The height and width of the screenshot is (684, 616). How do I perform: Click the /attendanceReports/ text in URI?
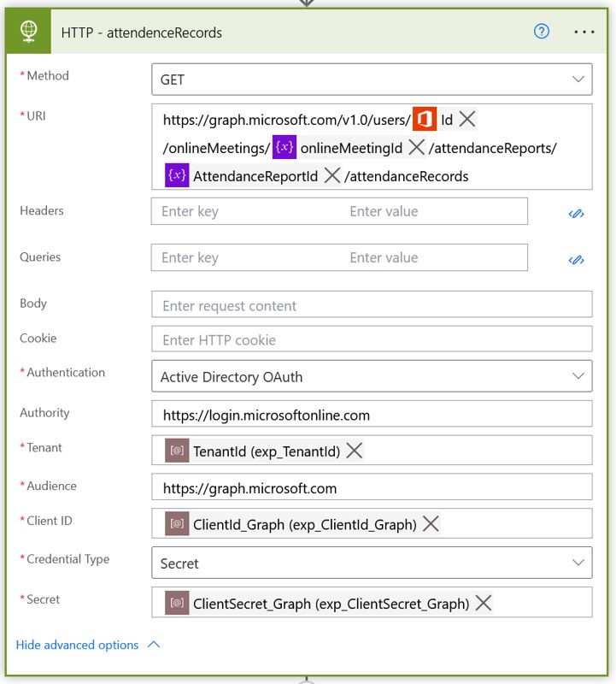493,148
